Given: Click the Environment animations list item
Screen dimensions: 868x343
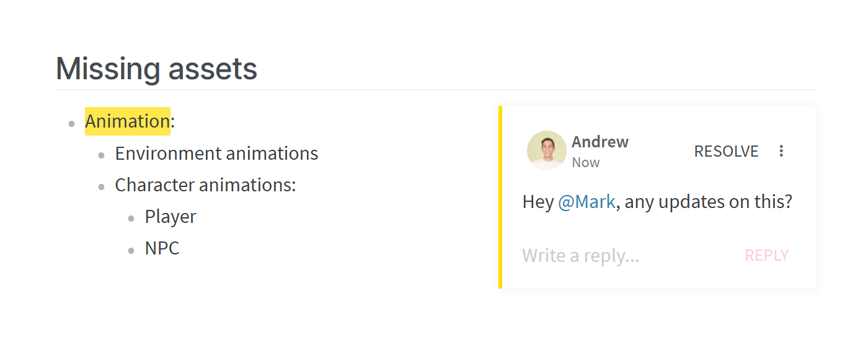Looking at the screenshot, I should [x=216, y=153].
